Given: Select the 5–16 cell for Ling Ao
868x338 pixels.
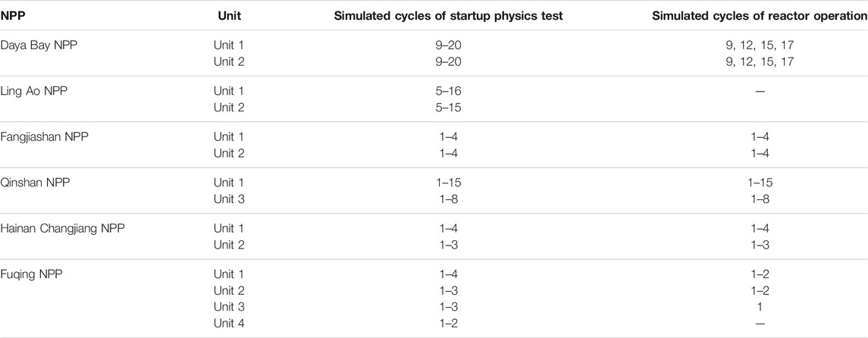Looking at the screenshot, I should [x=449, y=92].
